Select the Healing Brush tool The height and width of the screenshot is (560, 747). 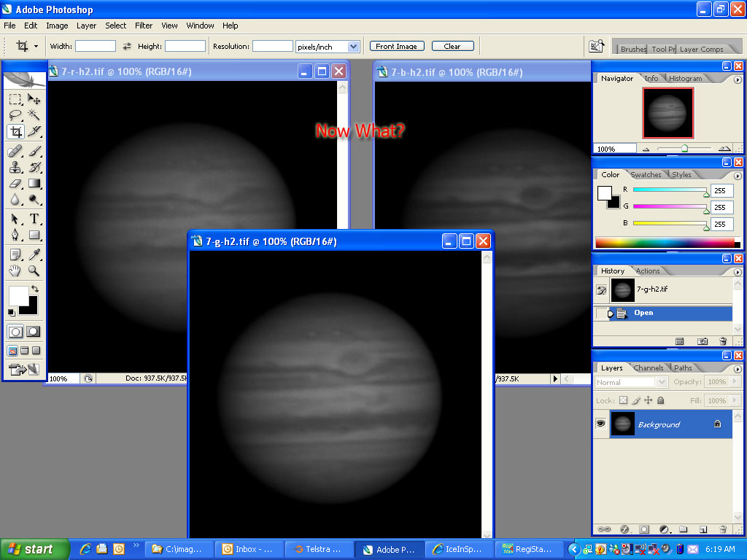pos(15,151)
